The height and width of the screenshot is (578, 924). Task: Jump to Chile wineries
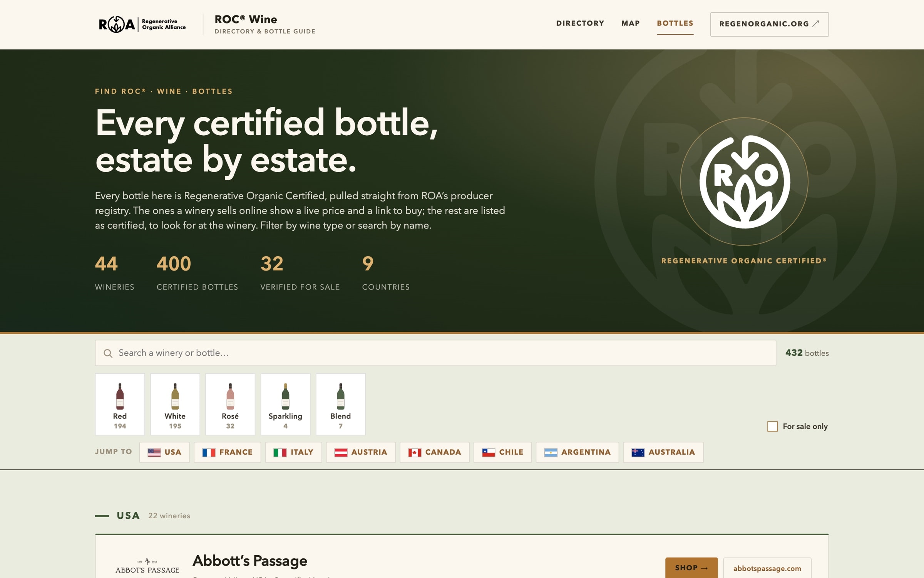pyautogui.click(x=502, y=452)
